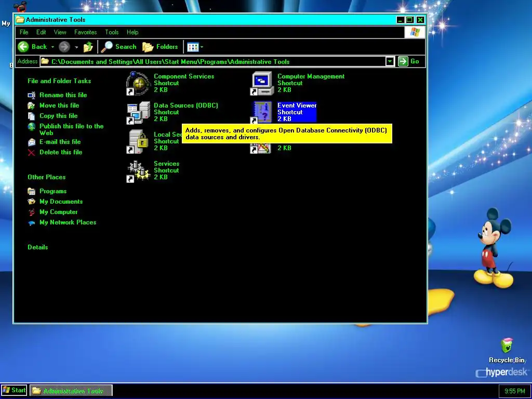Viewport: 532px width, 399px height.
Task: Click the Component Services file name text
Action: [184, 76]
